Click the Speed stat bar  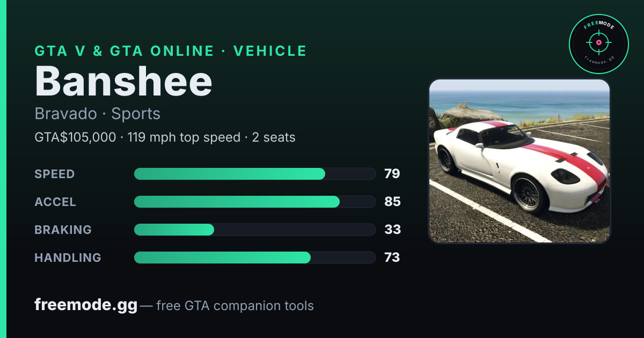254,174
